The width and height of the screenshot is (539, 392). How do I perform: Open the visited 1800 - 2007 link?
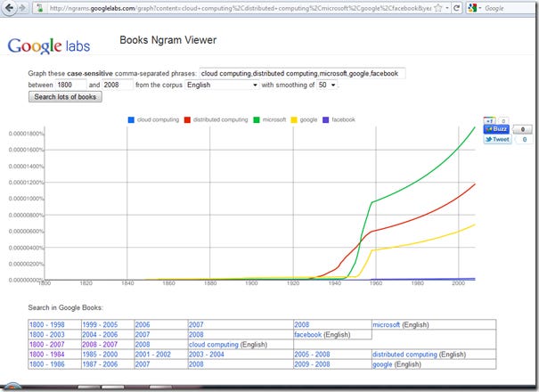point(47,345)
